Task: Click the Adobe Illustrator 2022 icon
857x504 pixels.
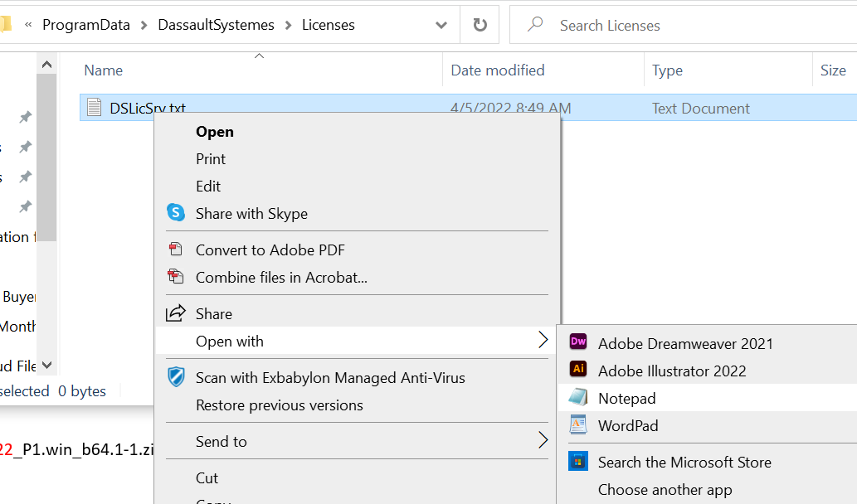Action: coord(578,370)
